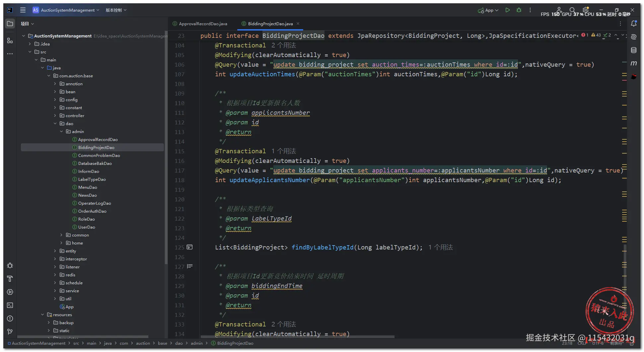Screen dimensions: 644x352
Task: Click the gutter icon on line 127
Action: click(190, 266)
